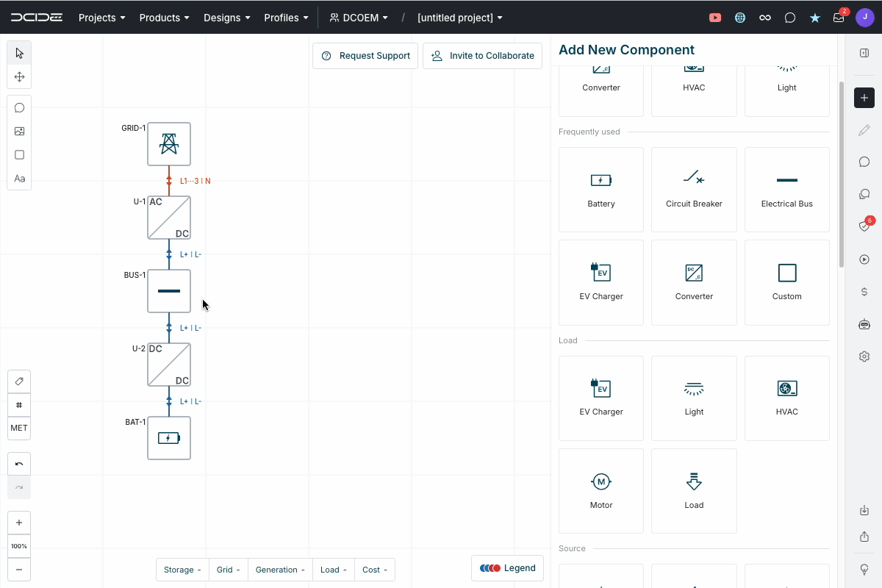Open the Designs menu
The height and width of the screenshot is (588, 882).
coord(226,17)
